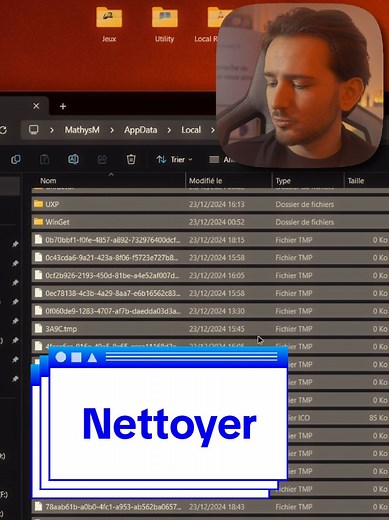The height and width of the screenshot is (520, 389).
Task: Go to Local in address bar
Action: click(191, 130)
